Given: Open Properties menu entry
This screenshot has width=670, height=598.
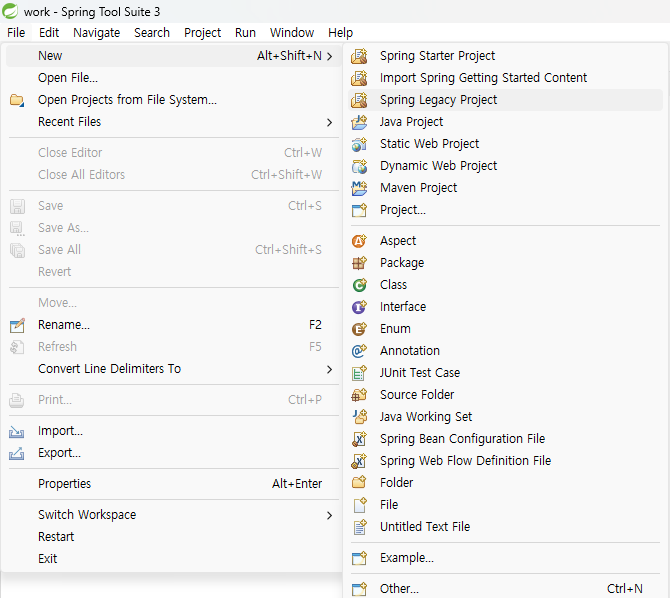Looking at the screenshot, I should pos(173,484).
